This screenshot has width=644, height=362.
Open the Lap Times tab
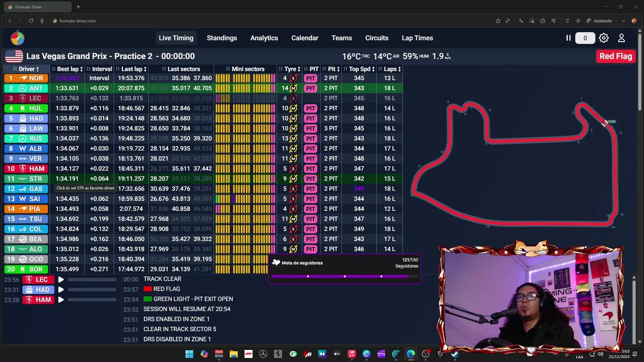coord(417,38)
